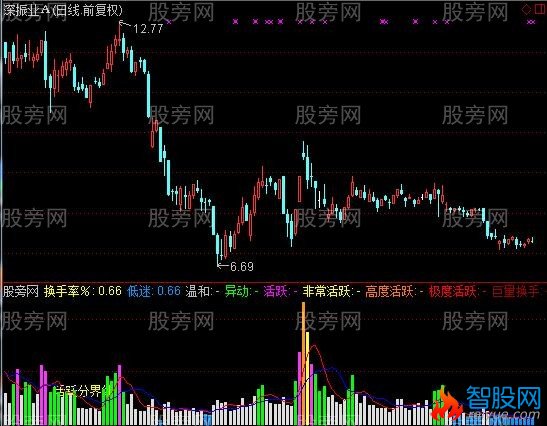Click the red 极度活跃 indicator label
The width and height of the screenshot is (547, 426).
[x=457, y=291]
